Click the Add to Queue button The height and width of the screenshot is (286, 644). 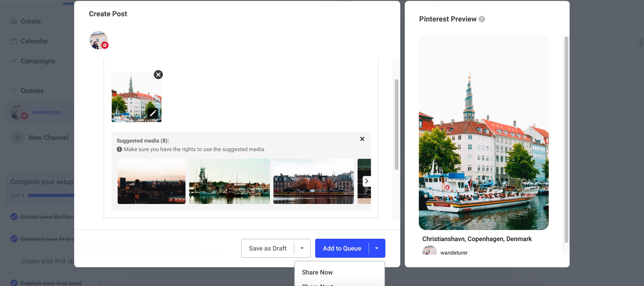pos(342,248)
